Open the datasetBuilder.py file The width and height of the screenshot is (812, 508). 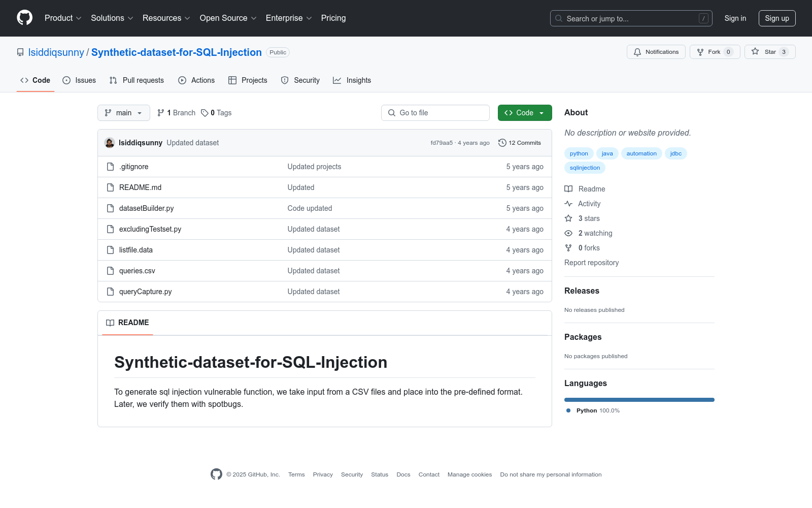146,208
